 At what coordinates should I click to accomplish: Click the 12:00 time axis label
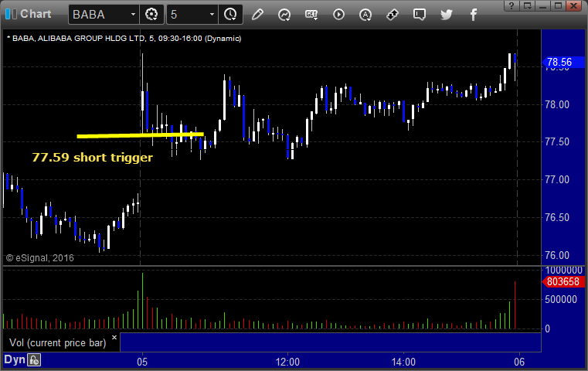click(x=287, y=362)
